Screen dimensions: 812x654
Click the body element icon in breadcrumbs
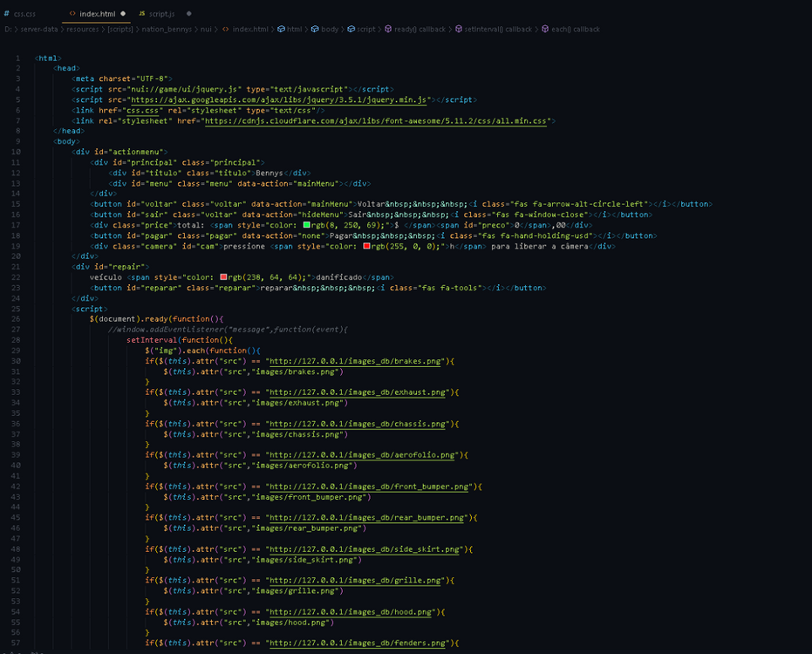point(314,30)
